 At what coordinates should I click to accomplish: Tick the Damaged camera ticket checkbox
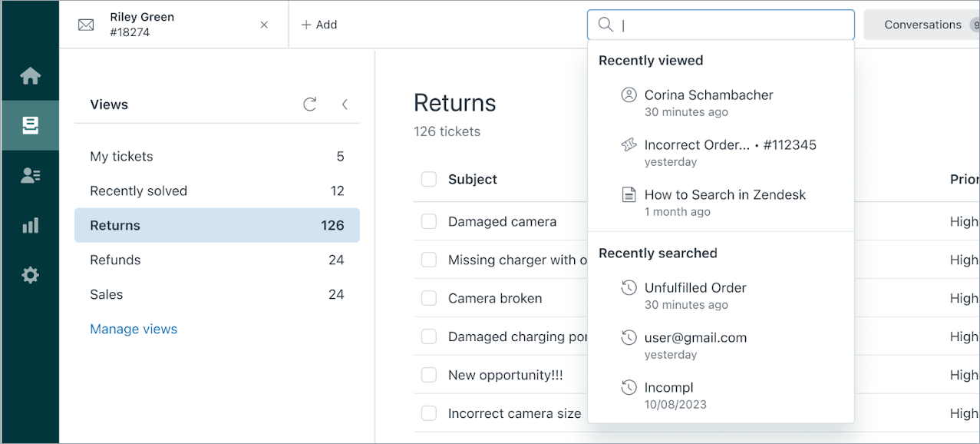pos(428,221)
